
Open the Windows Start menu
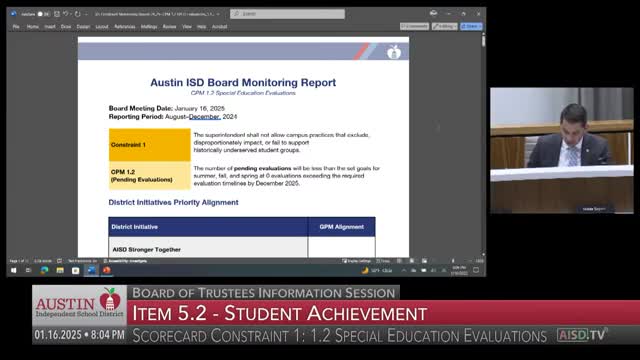(x=14, y=270)
